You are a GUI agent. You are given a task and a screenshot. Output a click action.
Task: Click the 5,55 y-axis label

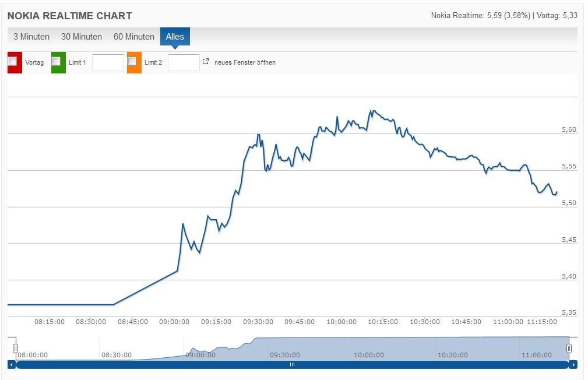point(569,167)
